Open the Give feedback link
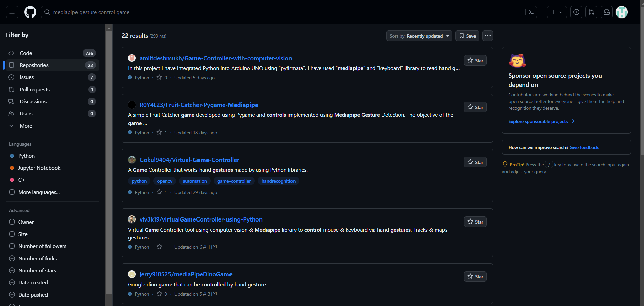This screenshot has height=306, width=644. pyautogui.click(x=584, y=147)
